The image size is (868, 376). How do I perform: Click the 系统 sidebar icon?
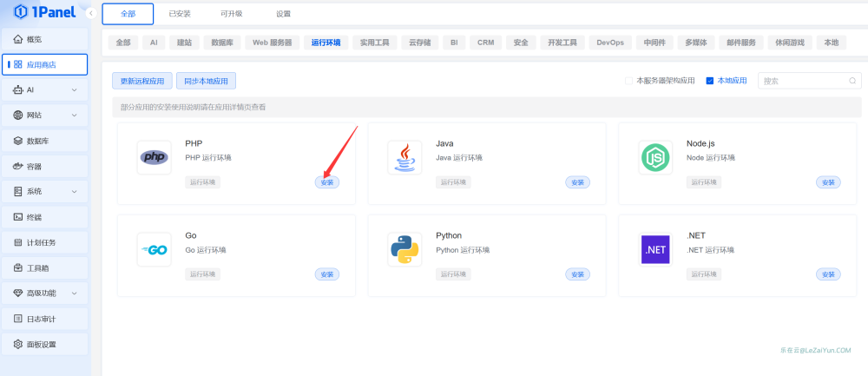(18, 192)
